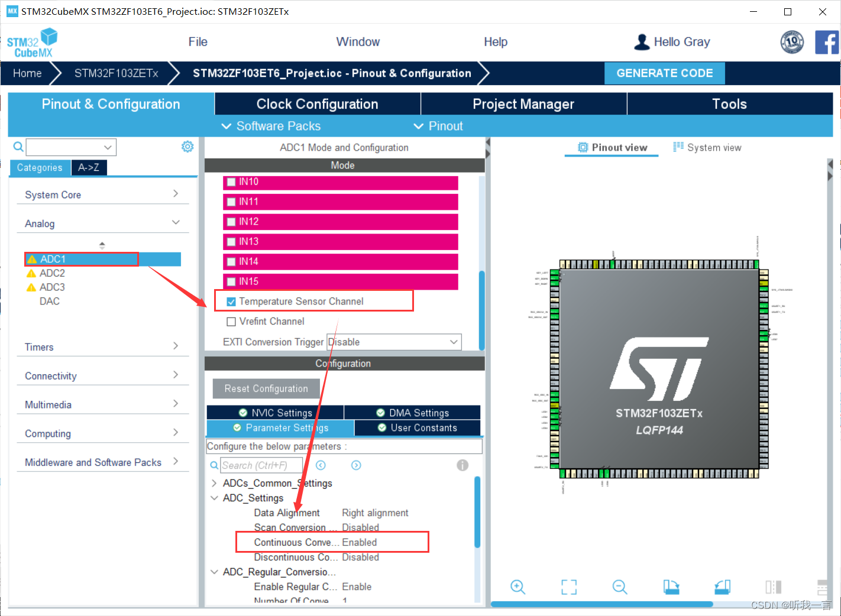The width and height of the screenshot is (841, 616).
Task: Toggle the IN12 checkbox
Action: click(x=231, y=222)
